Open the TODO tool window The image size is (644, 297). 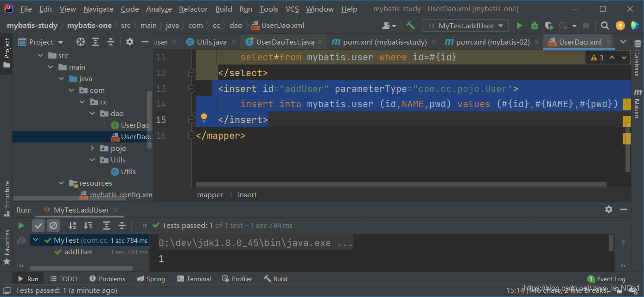point(64,279)
